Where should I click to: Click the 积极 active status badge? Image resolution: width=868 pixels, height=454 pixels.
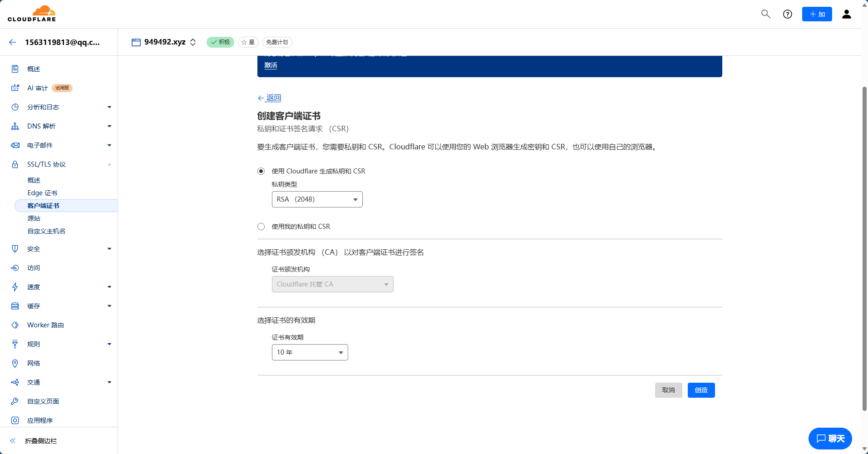(x=220, y=42)
